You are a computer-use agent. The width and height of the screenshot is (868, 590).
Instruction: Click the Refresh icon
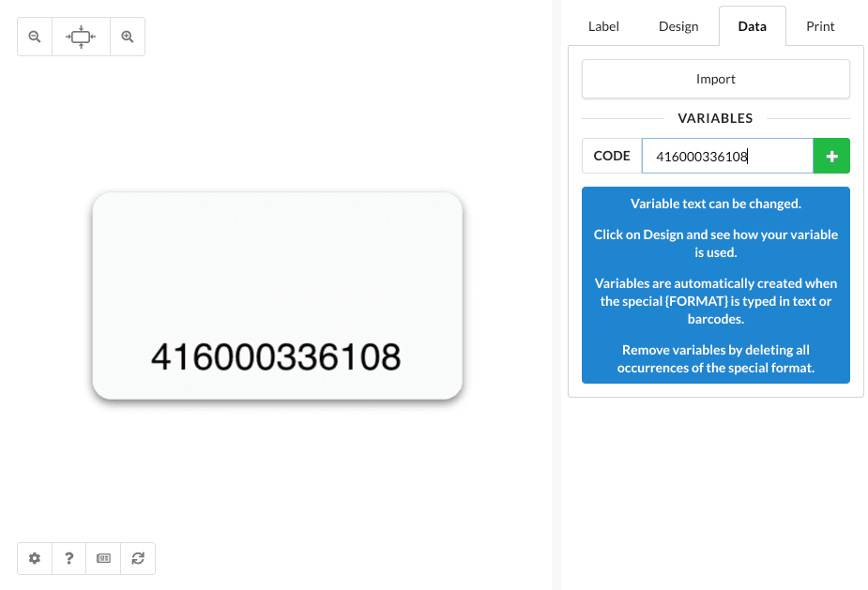coord(138,558)
